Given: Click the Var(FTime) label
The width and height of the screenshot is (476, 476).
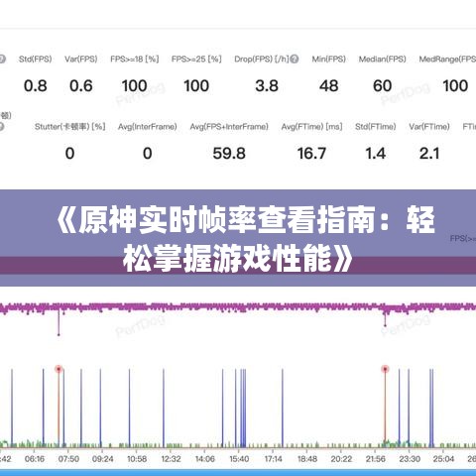Looking at the screenshot, I should (x=429, y=127).
